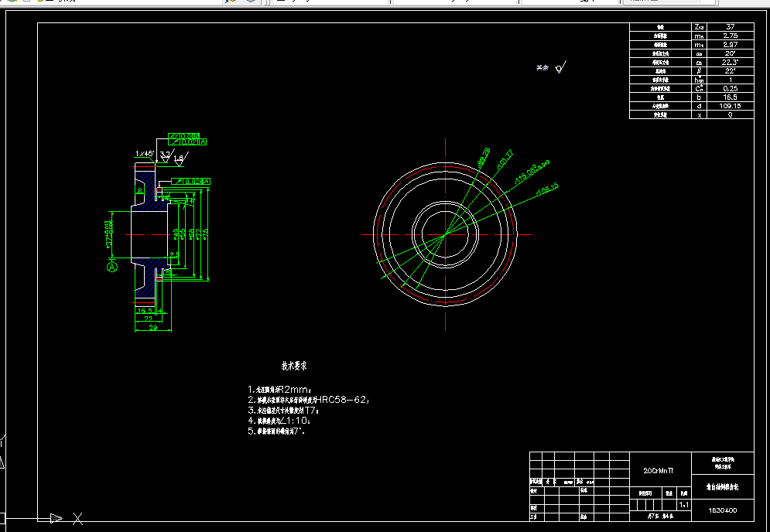Screen dimensions: 770x532
Task: Click the ø115.056 diameter label
Action: coord(532,172)
